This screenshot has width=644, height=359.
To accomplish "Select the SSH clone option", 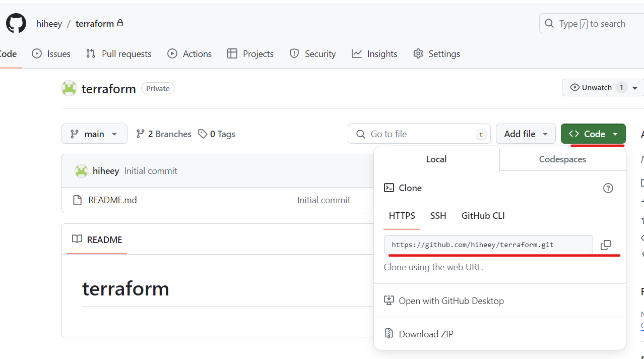I will click(438, 216).
